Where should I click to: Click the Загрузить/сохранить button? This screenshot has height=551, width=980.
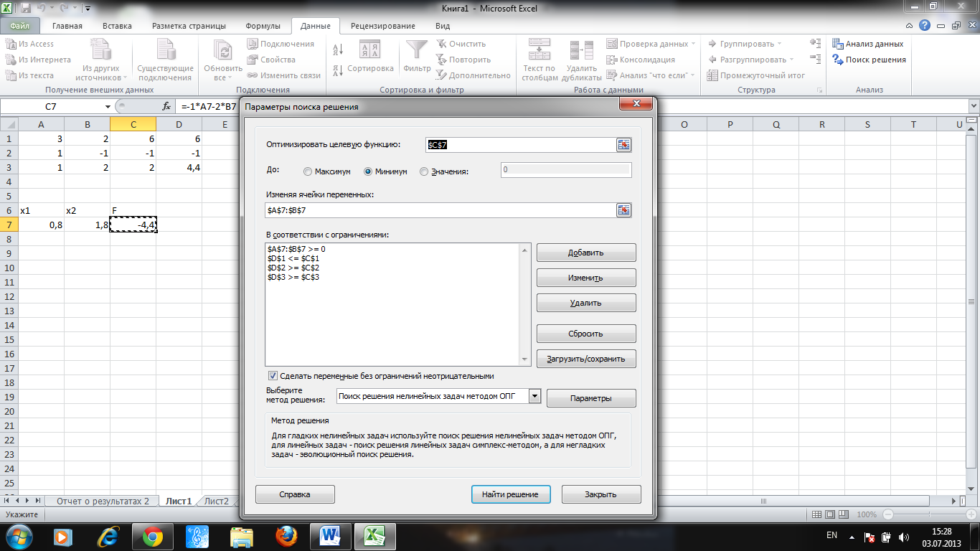[x=586, y=359]
